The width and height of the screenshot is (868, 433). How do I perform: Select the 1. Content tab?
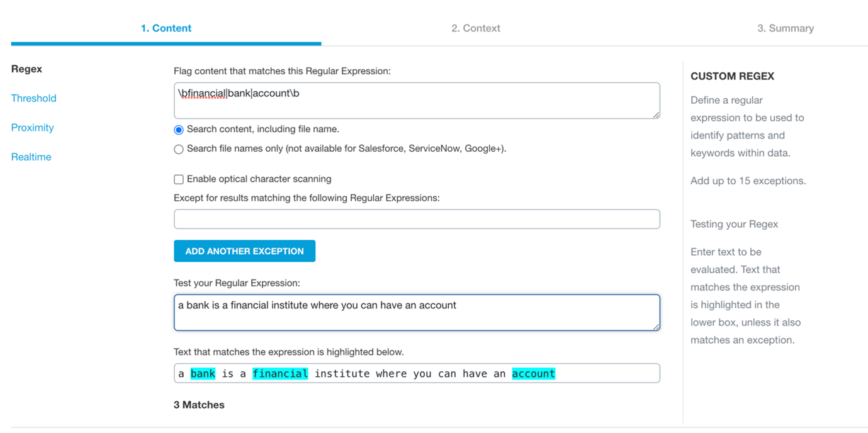166,28
